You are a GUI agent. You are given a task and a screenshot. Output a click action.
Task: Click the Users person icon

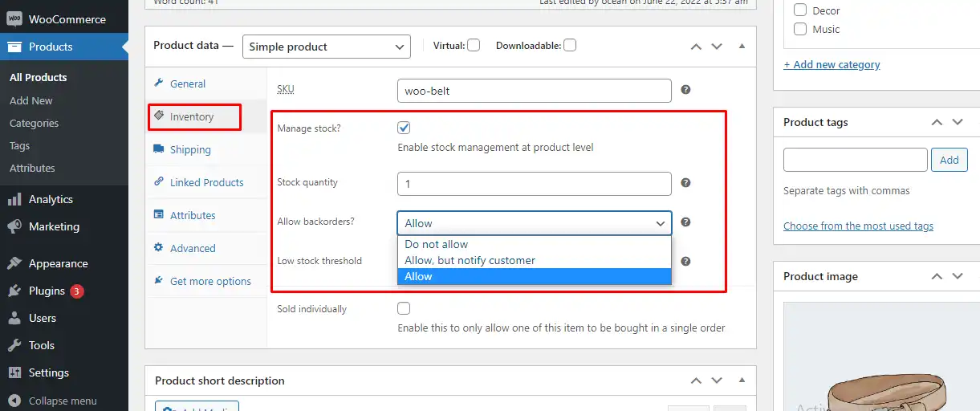[14, 318]
